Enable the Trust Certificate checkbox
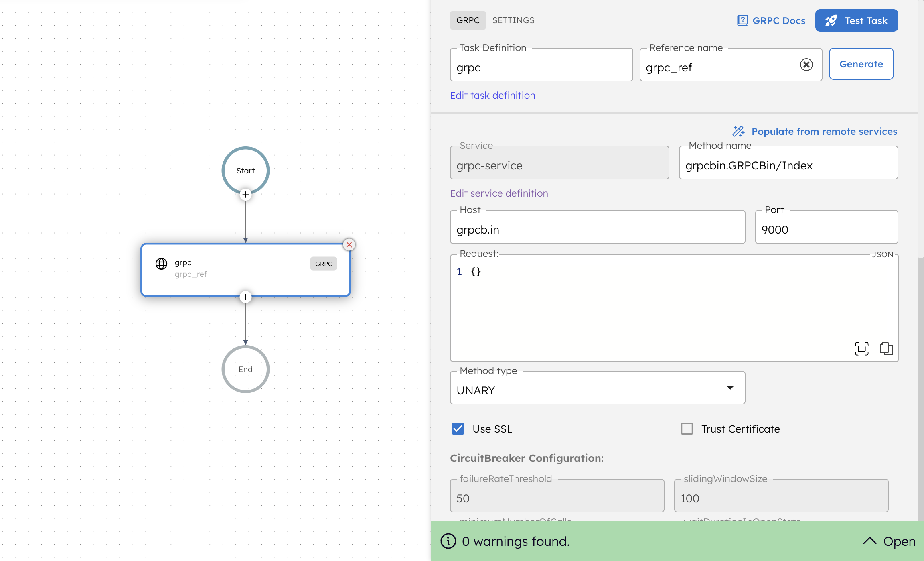 pyautogui.click(x=687, y=429)
